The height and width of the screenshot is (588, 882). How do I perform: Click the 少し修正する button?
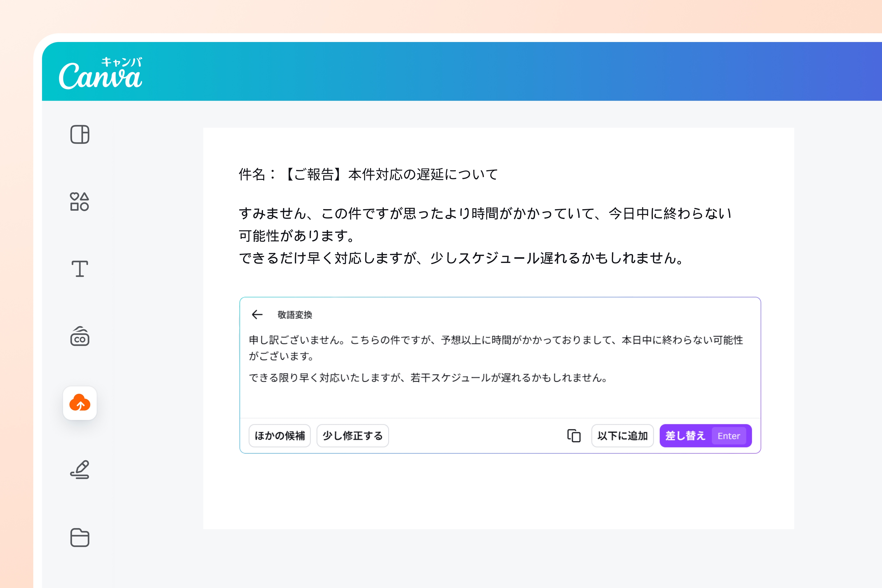(x=352, y=436)
